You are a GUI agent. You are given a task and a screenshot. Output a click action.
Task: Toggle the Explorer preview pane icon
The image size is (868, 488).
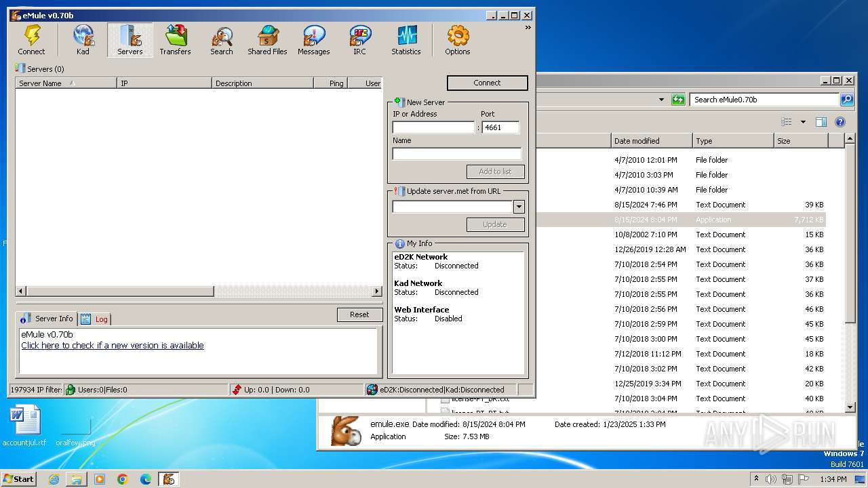click(821, 123)
